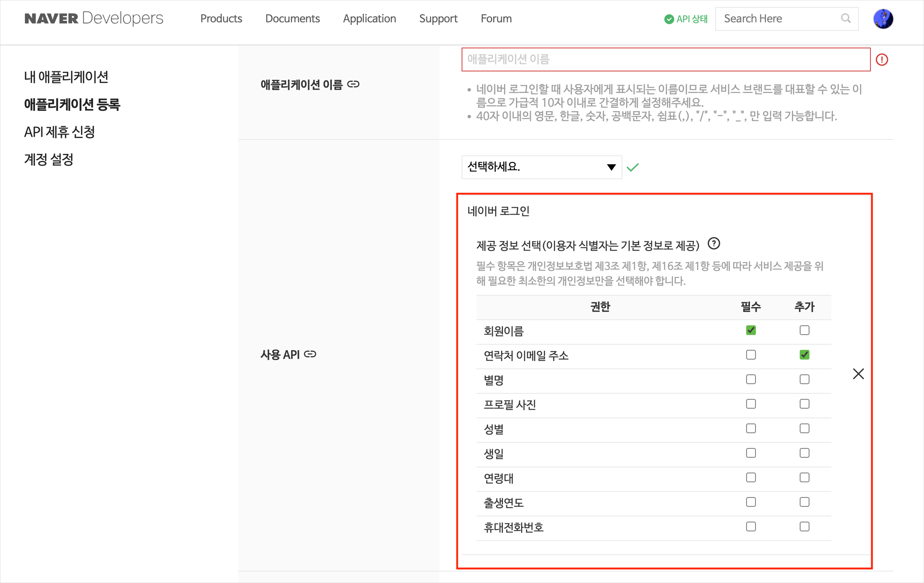Click the red error icon beside the name field

pyautogui.click(x=882, y=59)
